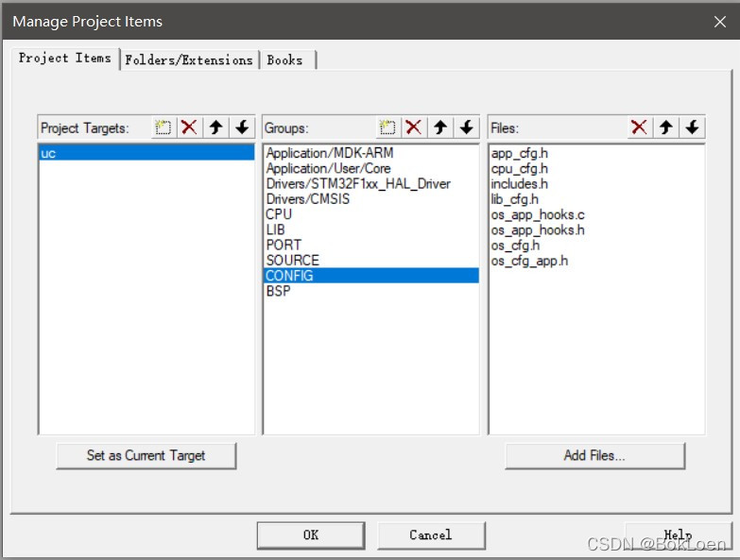Screen dimensions: 740x560
Task: Delete the selected project target
Action: coord(189,127)
